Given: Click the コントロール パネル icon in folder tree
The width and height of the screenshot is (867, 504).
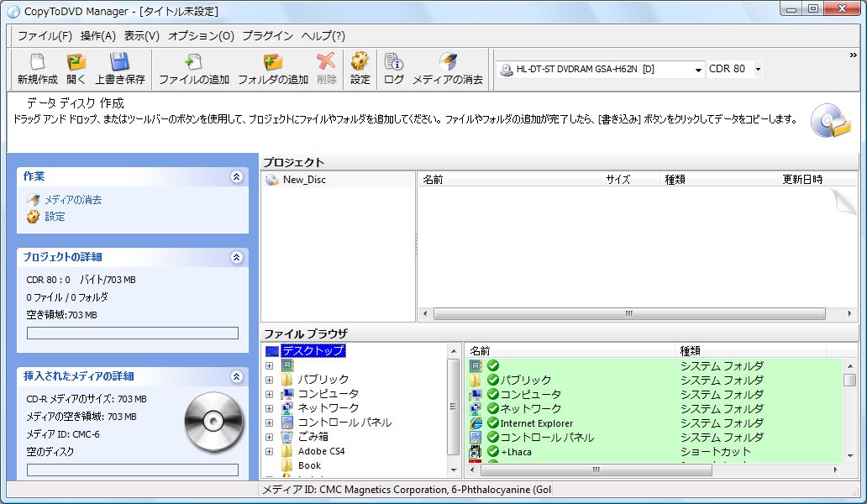Looking at the screenshot, I should [x=287, y=423].
